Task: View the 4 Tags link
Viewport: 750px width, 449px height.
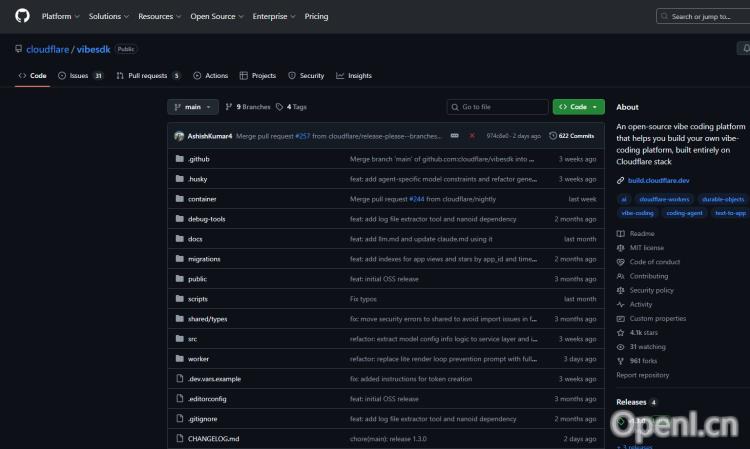Action: (291, 107)
